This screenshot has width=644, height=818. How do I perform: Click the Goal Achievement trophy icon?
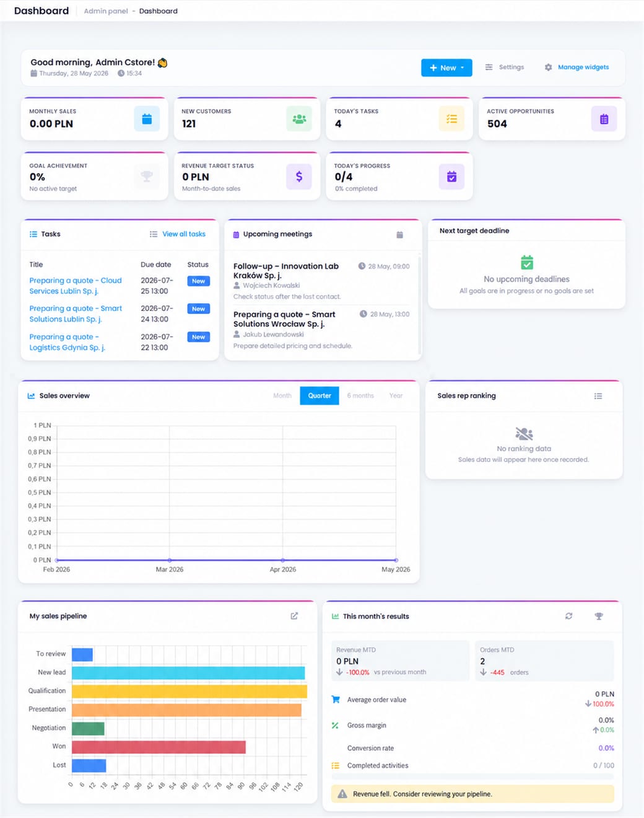pyautogui.click(x=147, y=177)
